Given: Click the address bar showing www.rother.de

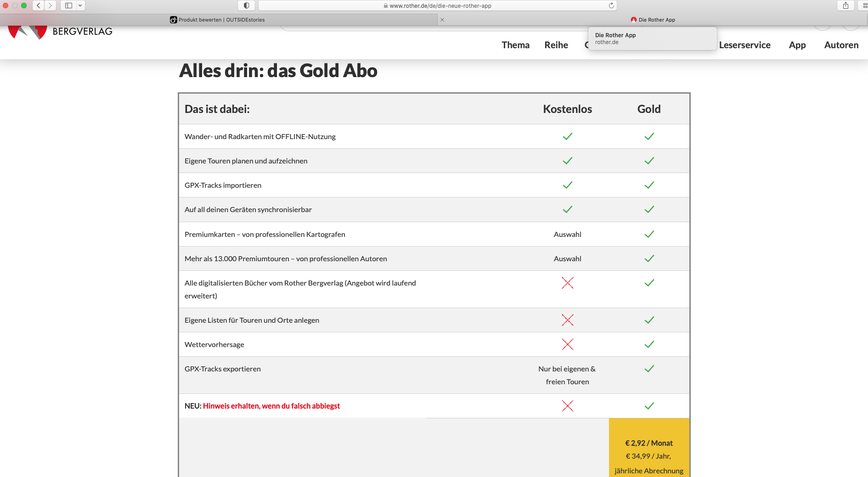Looking at the screenshot, I should coord(438,6).
